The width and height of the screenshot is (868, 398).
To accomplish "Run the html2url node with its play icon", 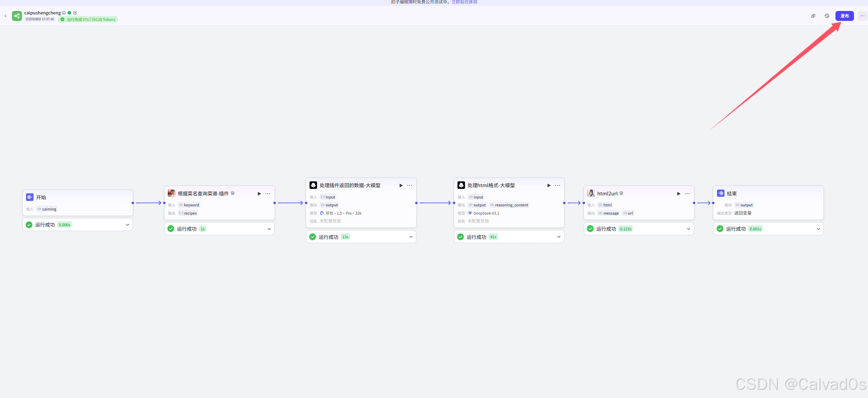I will click(679, 194).
